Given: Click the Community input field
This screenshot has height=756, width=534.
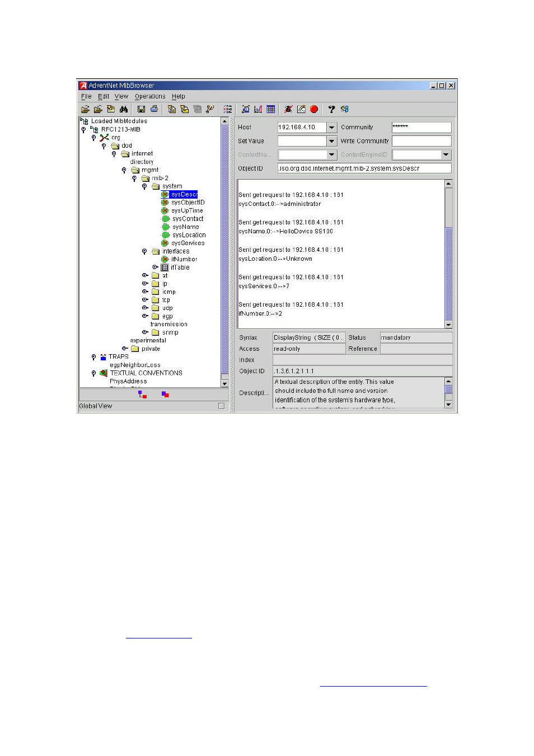Looking at the screenshot, I should tap(421, 127).
